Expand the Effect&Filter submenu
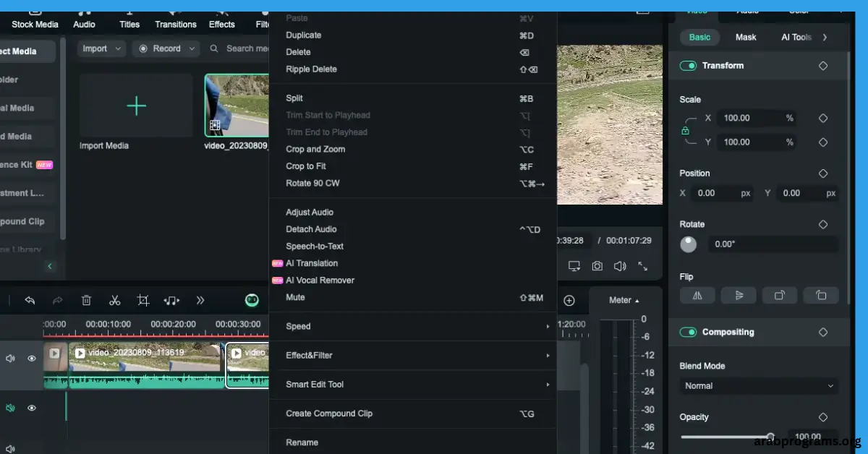 click(x=412, y=356)
